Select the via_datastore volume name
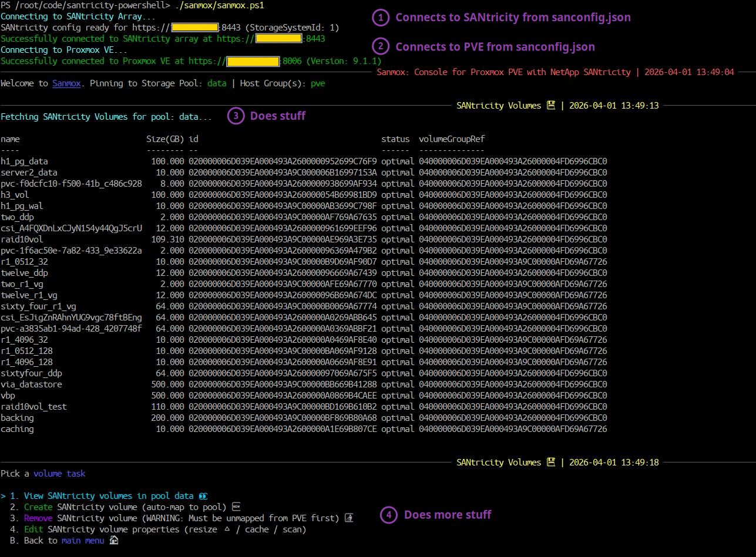The height and width of the screenshot is (557, 756). point(31,384)
